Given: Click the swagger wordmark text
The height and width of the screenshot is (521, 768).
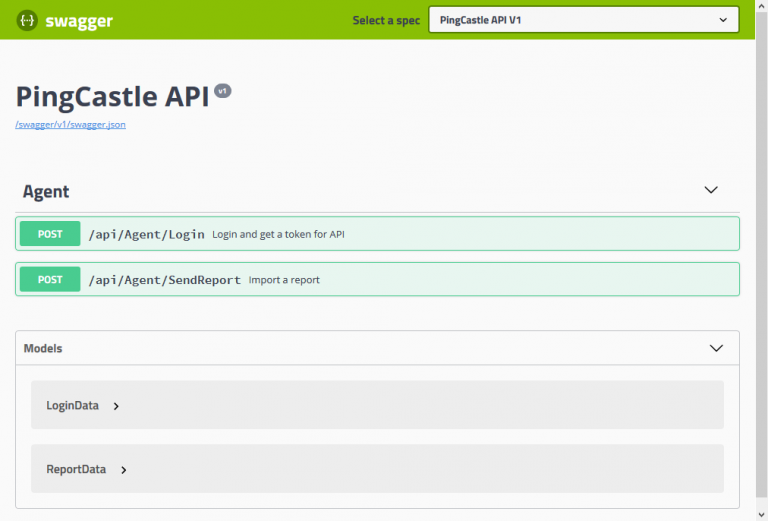Looking at the screenshot, I should click(79, 20).
